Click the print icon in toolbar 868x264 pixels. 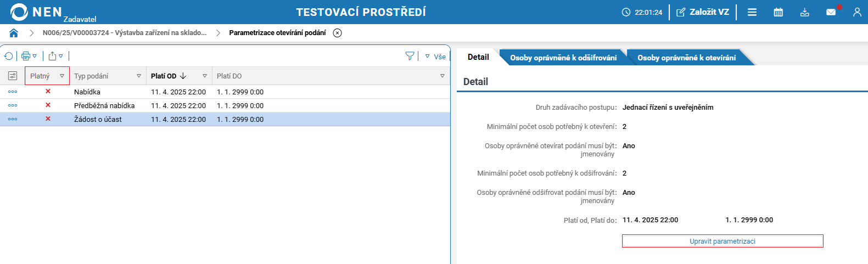(26, 56)
